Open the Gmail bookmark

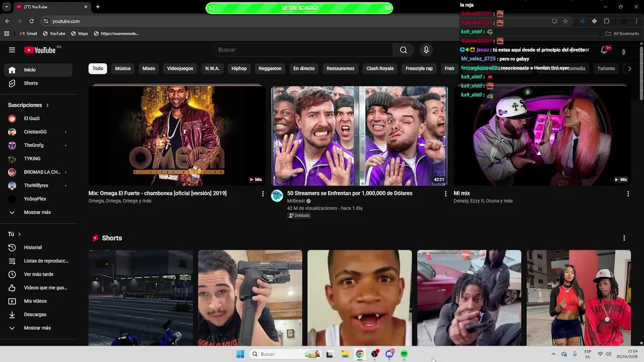click(x=28, y=34)
